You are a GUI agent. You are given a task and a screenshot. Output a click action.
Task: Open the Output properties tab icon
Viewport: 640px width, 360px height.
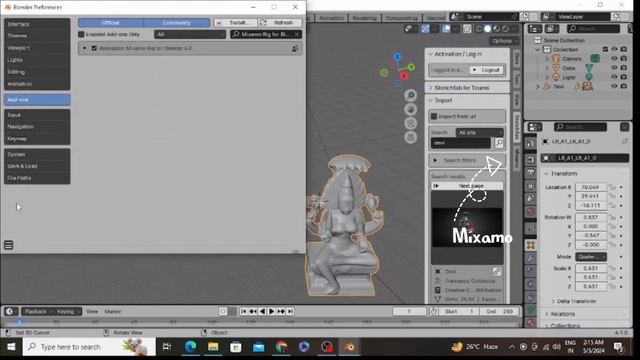coord(531,173)
